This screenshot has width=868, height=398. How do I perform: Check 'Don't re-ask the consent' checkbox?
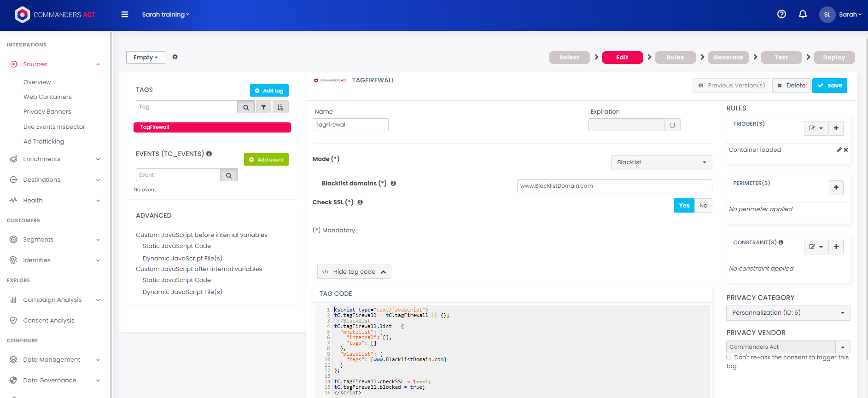pyautogui.click(x=729, y=358)
